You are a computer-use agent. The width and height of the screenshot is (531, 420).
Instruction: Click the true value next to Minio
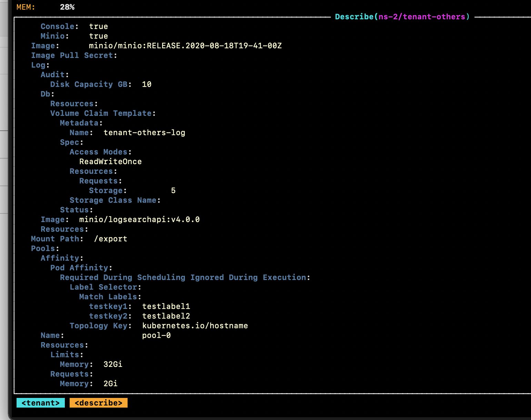(99, 36)
